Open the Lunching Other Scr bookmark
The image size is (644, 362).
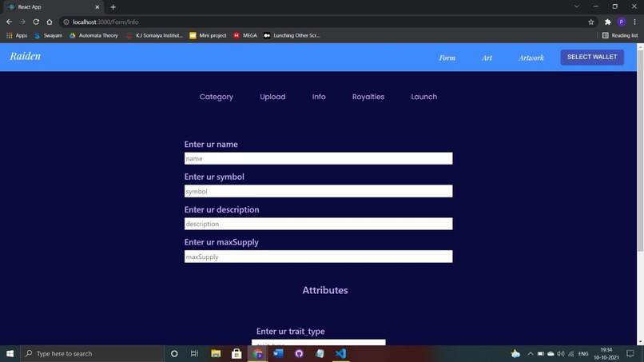click(x=292, y=36)
